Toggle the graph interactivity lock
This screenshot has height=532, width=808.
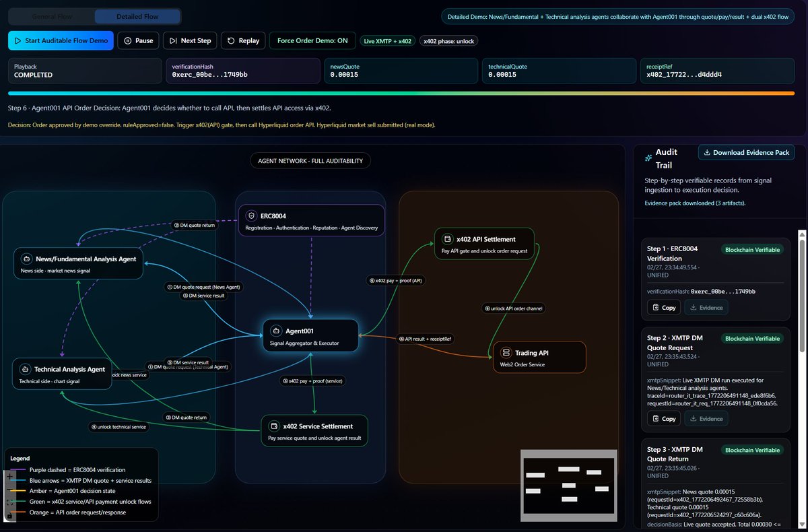tap(9, 515)
